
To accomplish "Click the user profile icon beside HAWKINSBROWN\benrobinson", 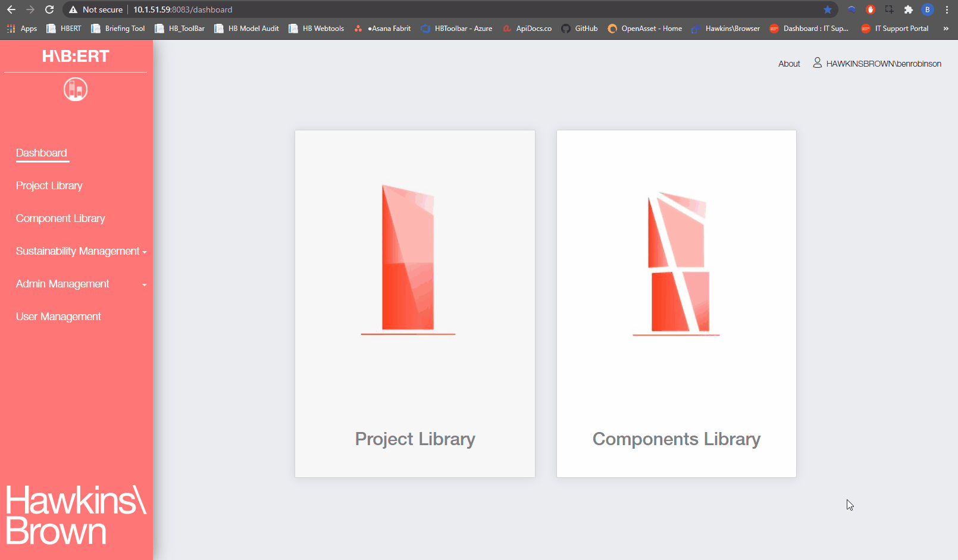I will (x=818, y=62).
